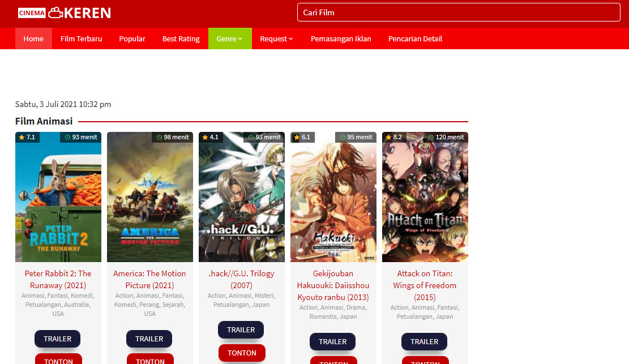This screenshot has width=629, height=364.
Task: Click the camera icon in the CinemaKeren logo
Action: click(57, 12)
